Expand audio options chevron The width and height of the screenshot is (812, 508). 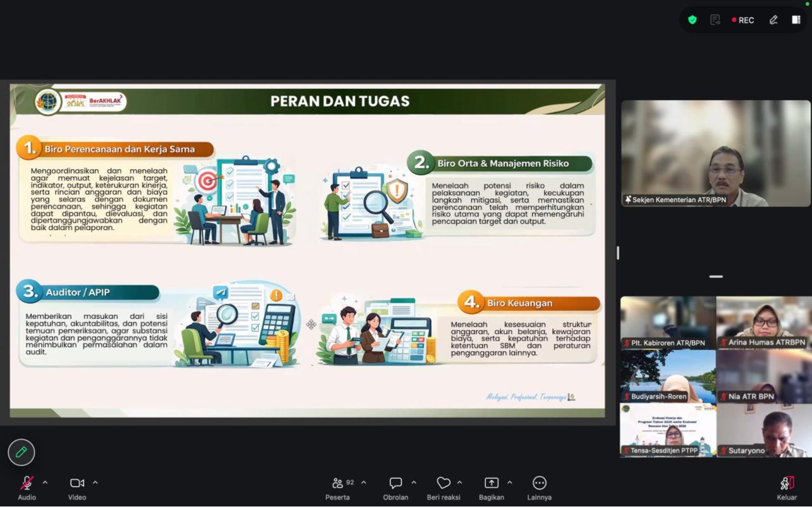[x=45, y=482]
